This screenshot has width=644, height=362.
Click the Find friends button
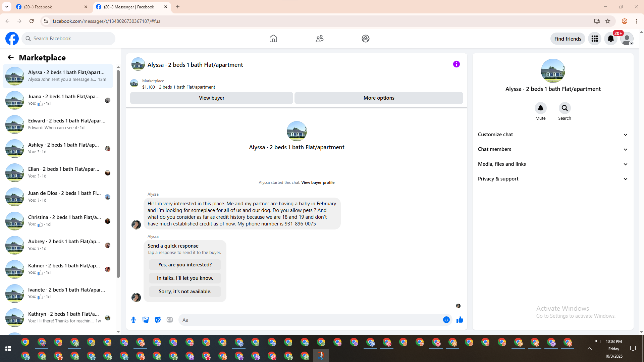tap(568, 39)
